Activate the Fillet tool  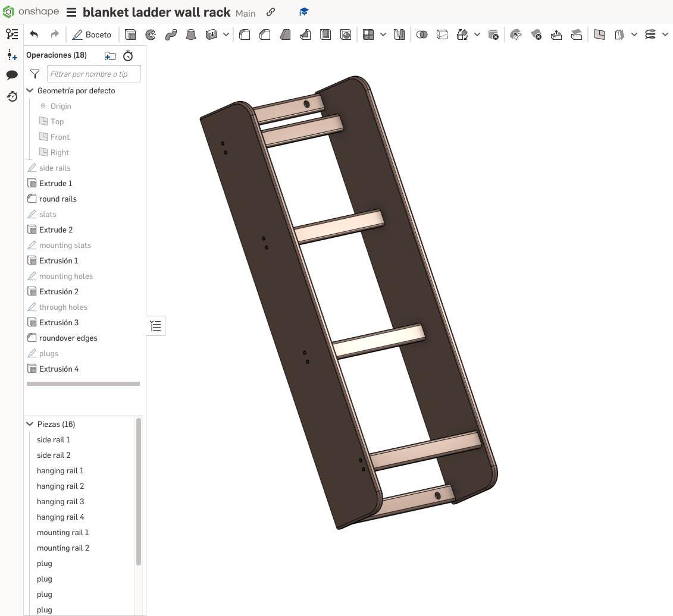coord(245,34)
